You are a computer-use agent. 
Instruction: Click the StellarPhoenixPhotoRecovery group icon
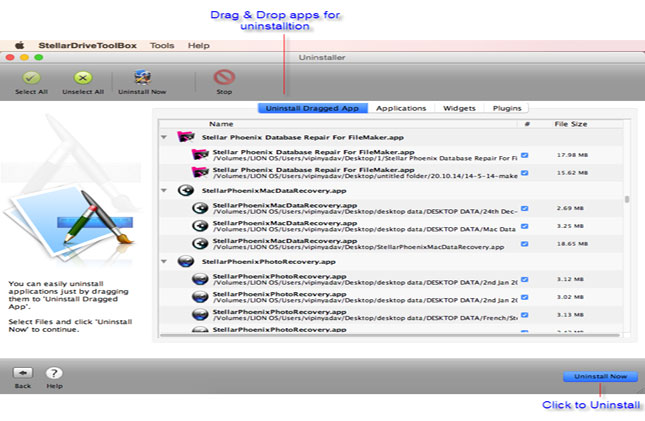coord(186,261)
